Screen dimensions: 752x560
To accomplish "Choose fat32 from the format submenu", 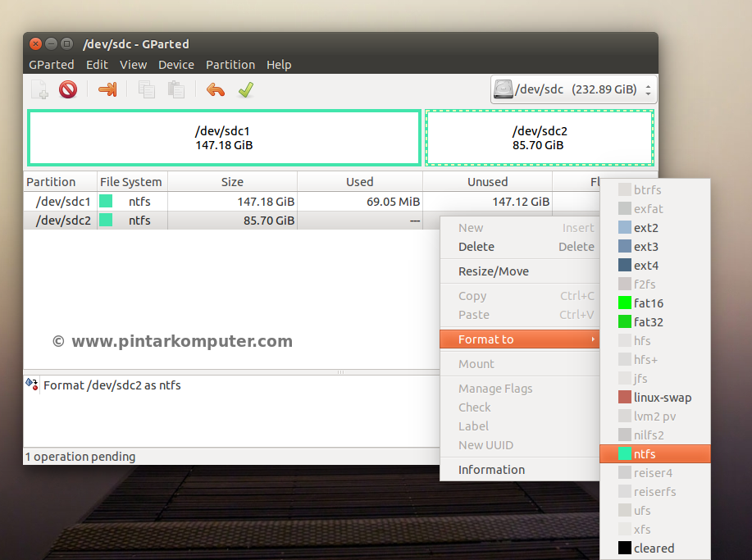I will pos(648,322).
